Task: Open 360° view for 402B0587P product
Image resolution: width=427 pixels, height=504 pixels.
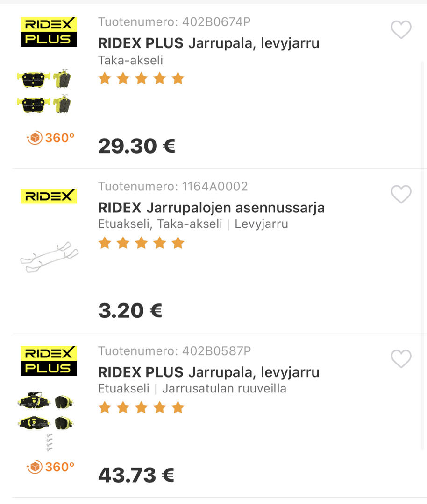Action: (51, 467)
